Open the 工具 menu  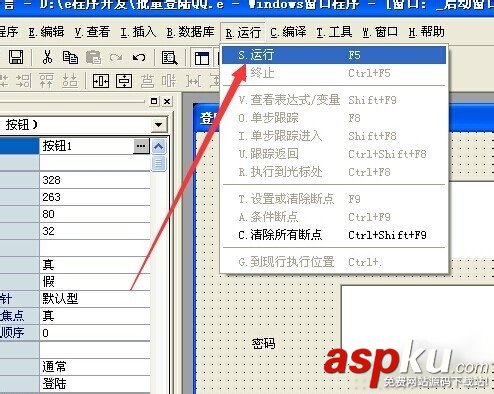pyautogui.click(x=334, y=32)
